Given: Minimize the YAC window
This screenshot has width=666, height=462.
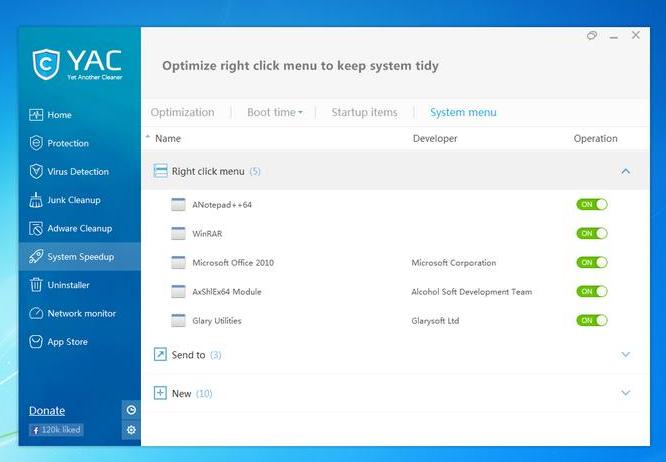Looking at the screenshot, I should point(614,37).
